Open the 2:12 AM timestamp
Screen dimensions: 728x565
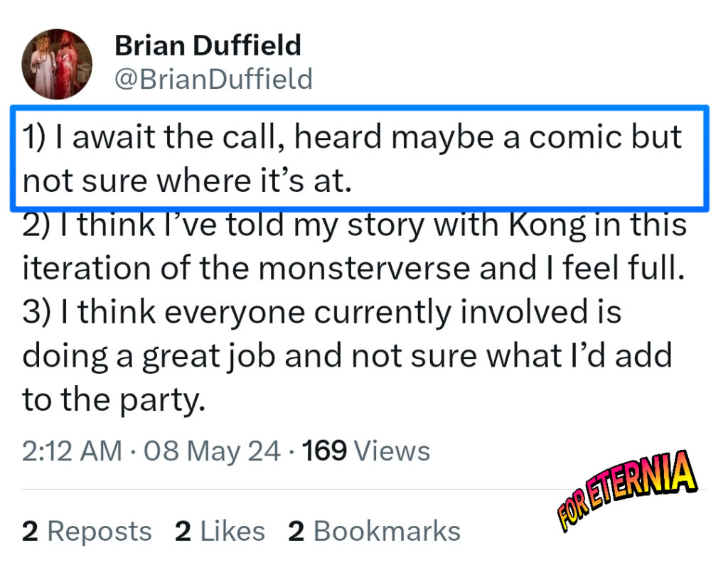tap(71, 451)
